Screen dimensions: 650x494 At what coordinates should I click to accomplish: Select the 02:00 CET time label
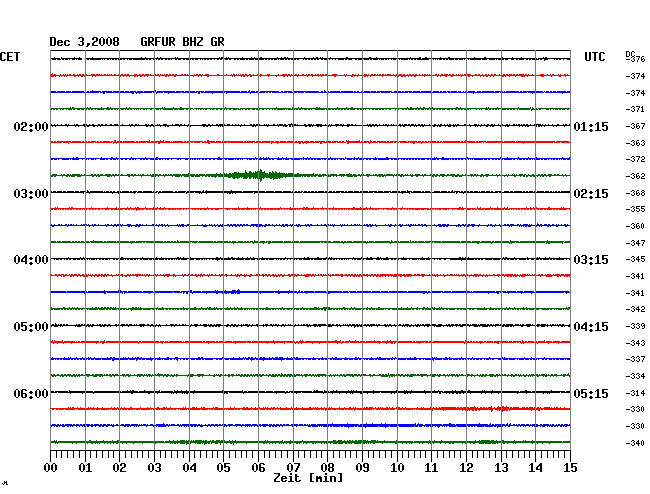[x=31, y=126]
